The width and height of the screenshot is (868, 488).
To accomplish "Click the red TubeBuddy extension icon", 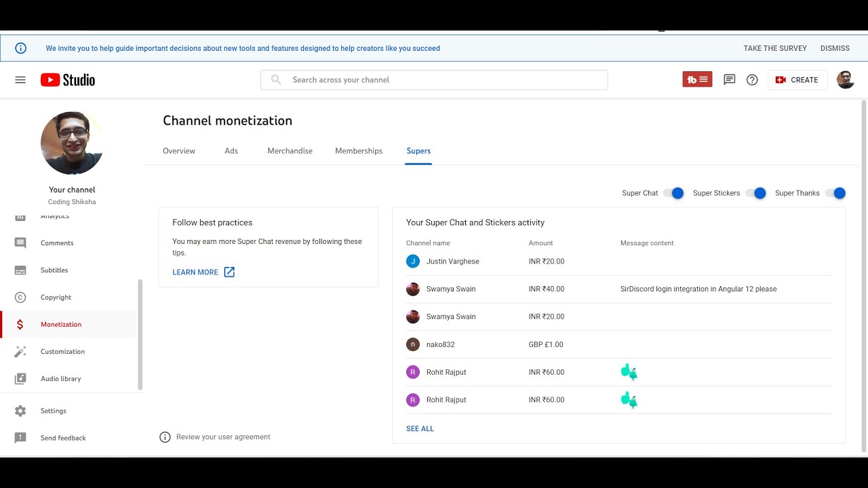I will tap(697, 80).
